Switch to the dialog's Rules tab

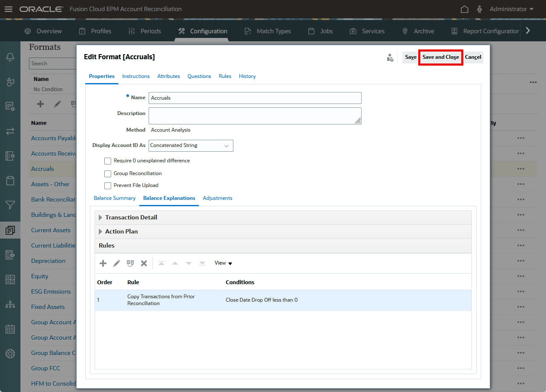pos(225,76)
